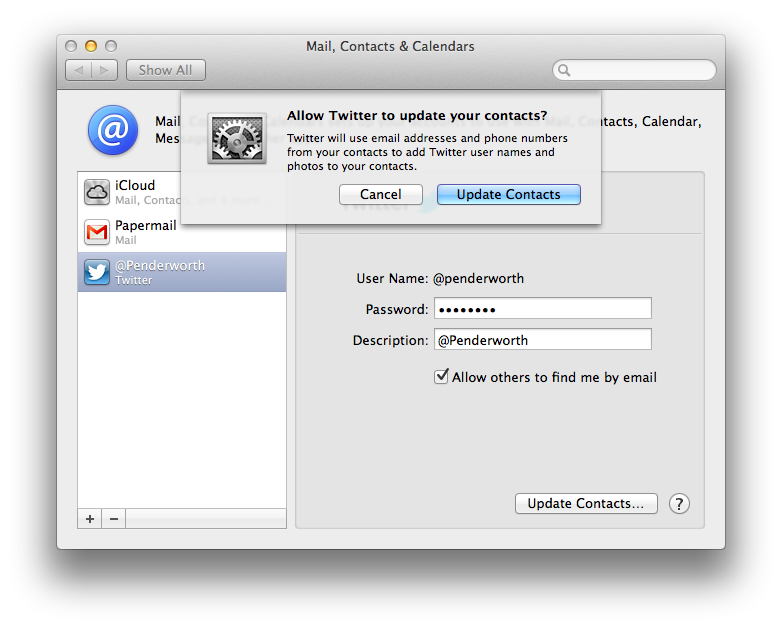
Task: Go forward with the right arrow
Action: pyautogui.click(x=104, y=70)
